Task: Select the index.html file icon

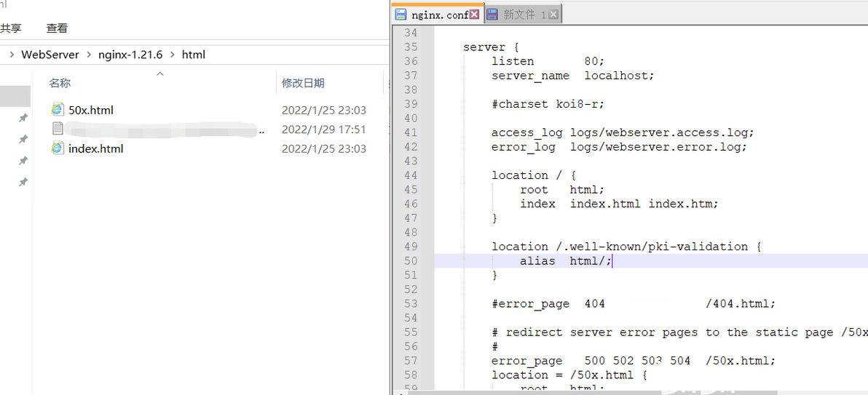Action: (57, 148)
